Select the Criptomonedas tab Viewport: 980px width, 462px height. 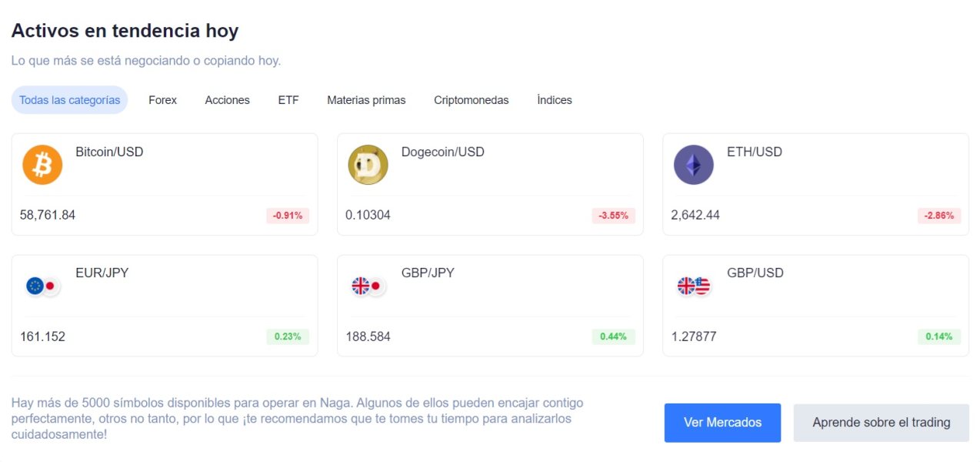[x=471, y=100]
